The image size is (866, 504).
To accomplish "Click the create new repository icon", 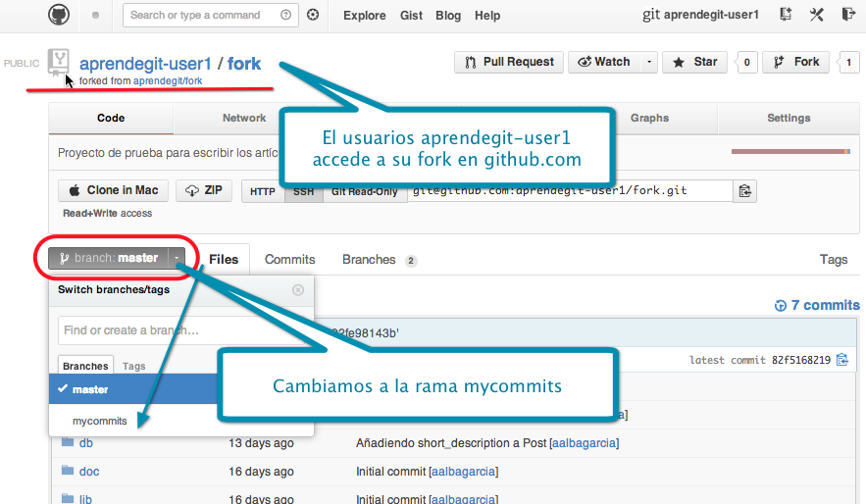I will (x=786, y=15).
